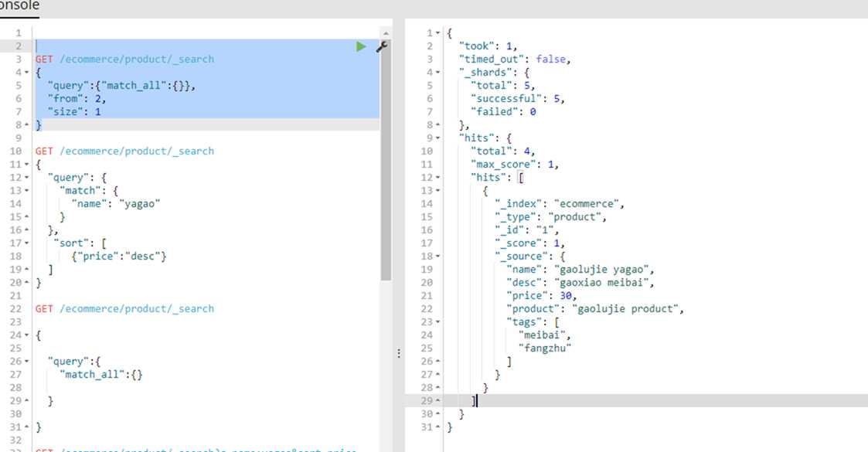Image resolution: width=868 pixels, height=452 pixels.
Task: Select the Console tab
Action: pyautogui.click(x=19, y=7)
